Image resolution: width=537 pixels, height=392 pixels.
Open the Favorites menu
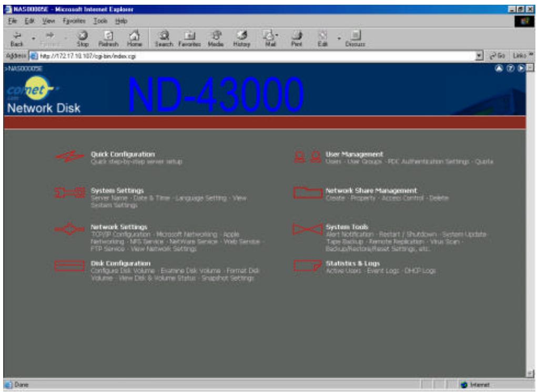click(74, 21)
